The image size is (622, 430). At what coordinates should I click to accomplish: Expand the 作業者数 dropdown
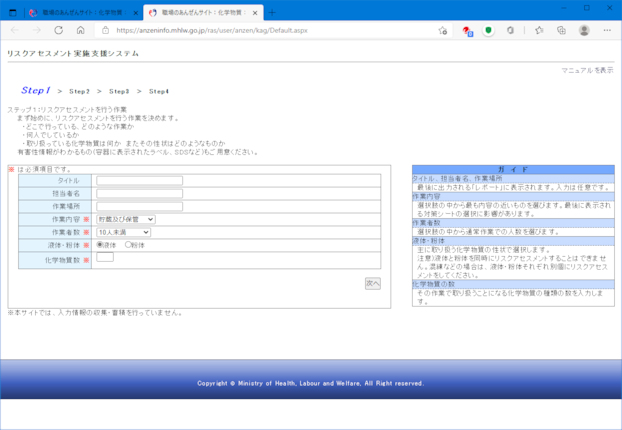[x=123, y=232]
